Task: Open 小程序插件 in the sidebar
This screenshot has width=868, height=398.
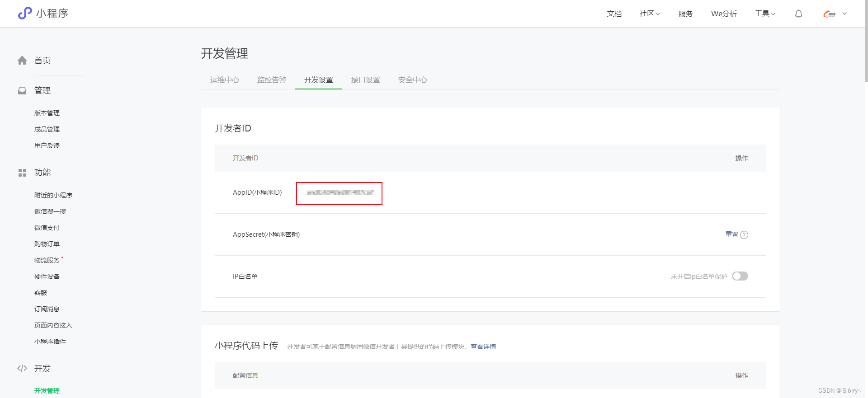Action: [50, 342]
